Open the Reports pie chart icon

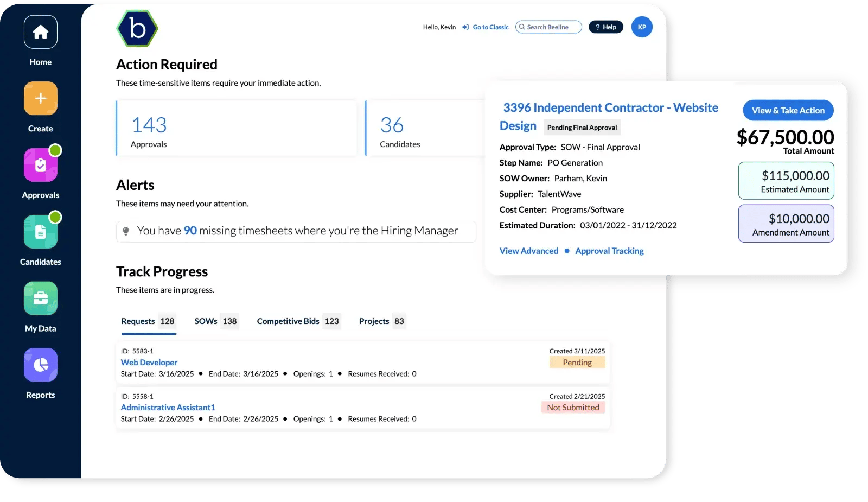[x=41, y=365]
